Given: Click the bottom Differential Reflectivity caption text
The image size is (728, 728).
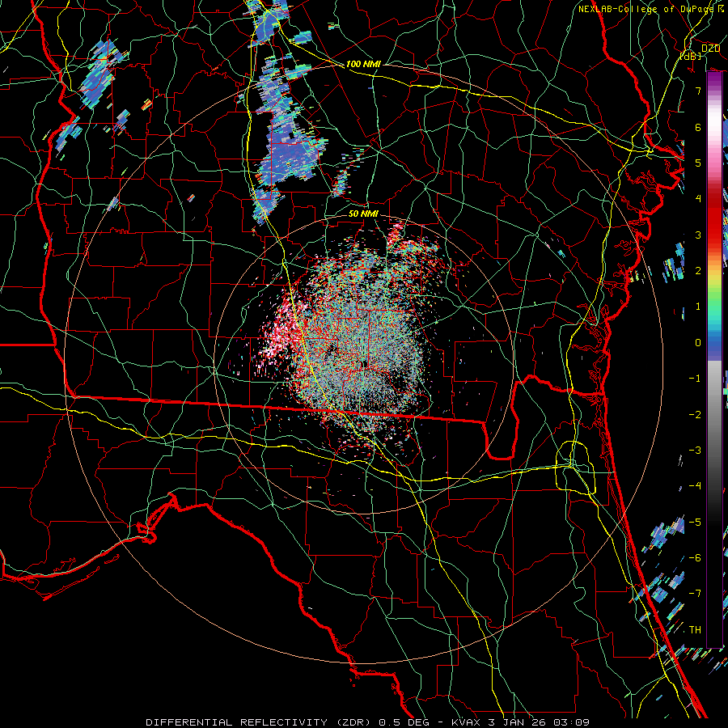Looking at the screenshot, I should coord(368,722).
